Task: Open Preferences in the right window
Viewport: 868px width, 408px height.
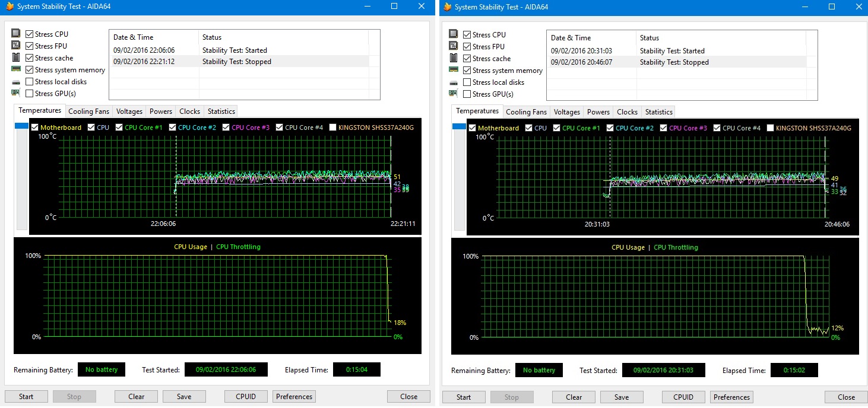Action: tap(731, 397)
